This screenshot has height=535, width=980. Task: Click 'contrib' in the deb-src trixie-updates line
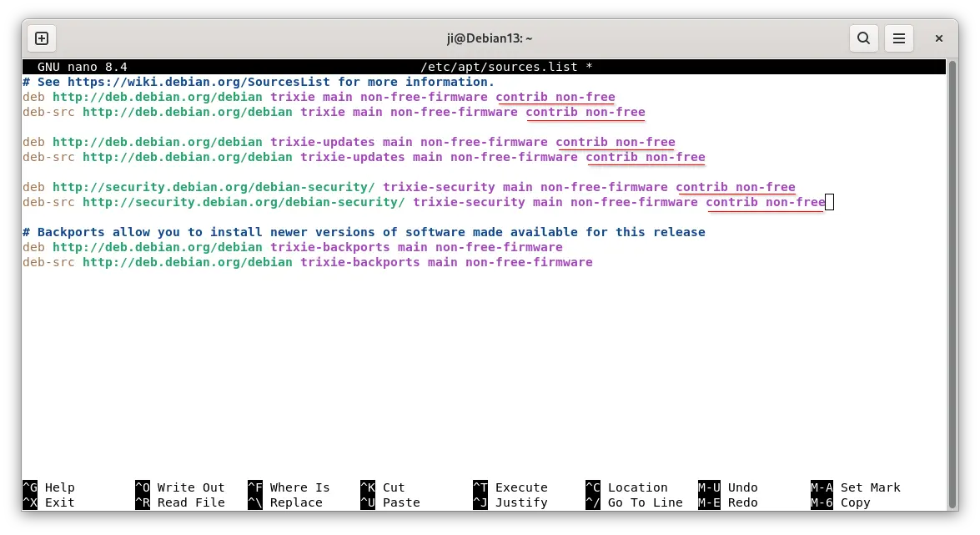tap(612, 157)
